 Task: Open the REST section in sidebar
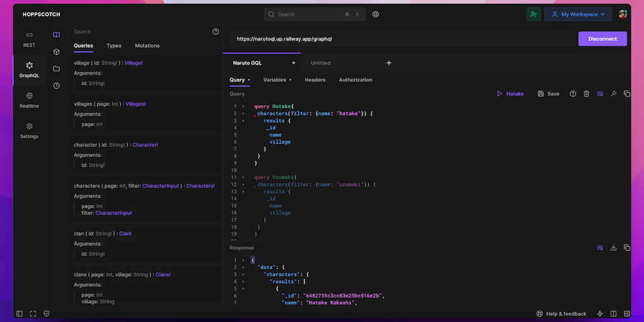pos(29,39)
